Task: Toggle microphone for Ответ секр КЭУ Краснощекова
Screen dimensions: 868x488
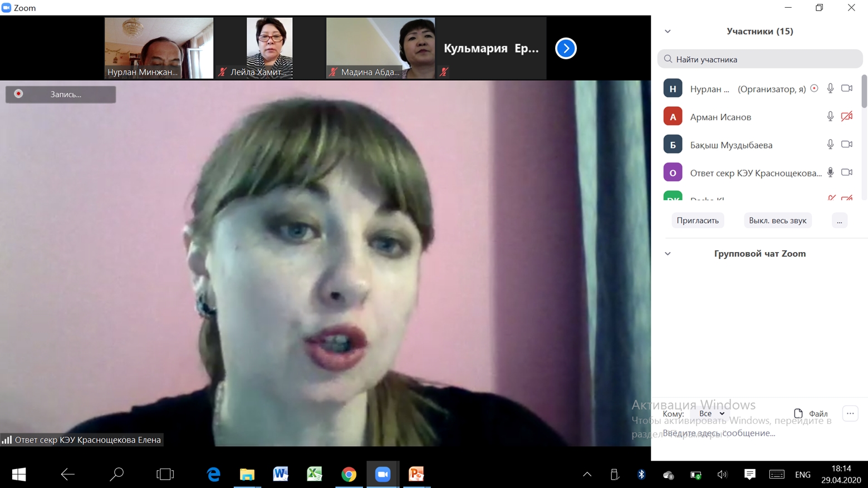Action: [x=830, y=172]
